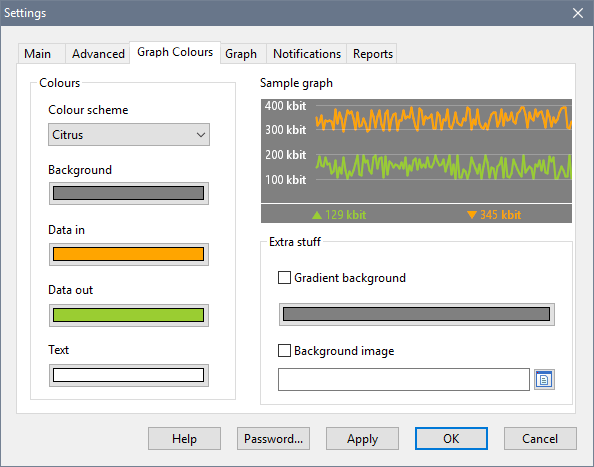Close the Settings dialog with the X
The height and width of the screenshot is (467, 594).
(578, 13)
